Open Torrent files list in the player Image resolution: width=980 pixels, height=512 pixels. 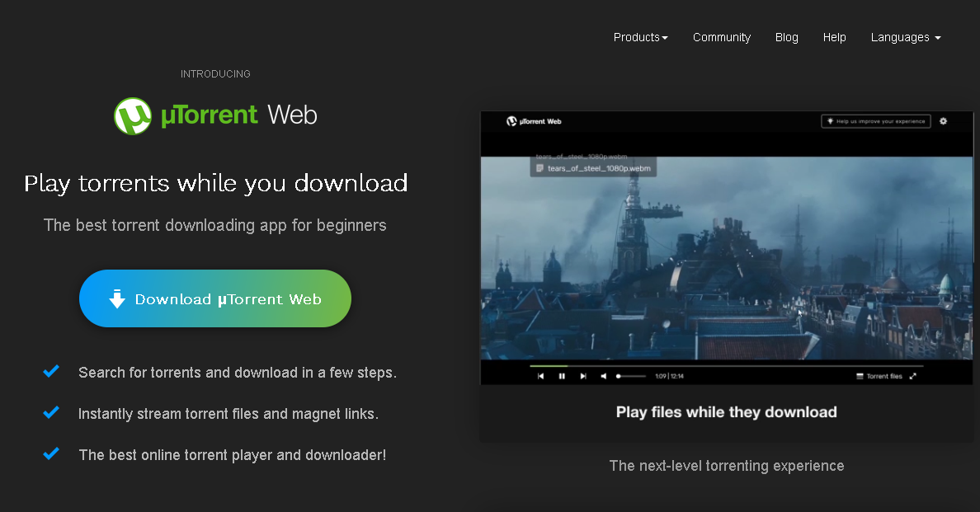coord(879,376)
